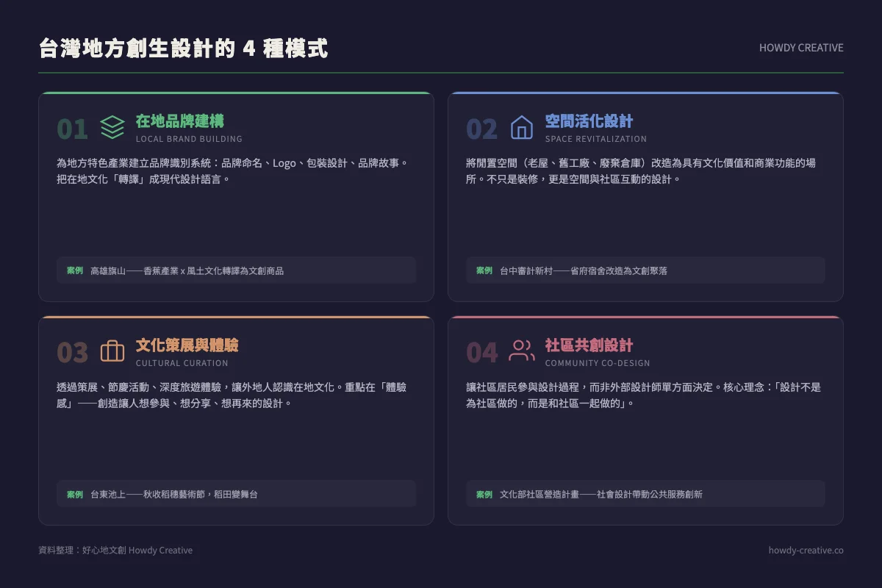882x588 pixels.
Task: Click the green 案例 badge under Local Brand Building
Action: (x=73, y=270)
